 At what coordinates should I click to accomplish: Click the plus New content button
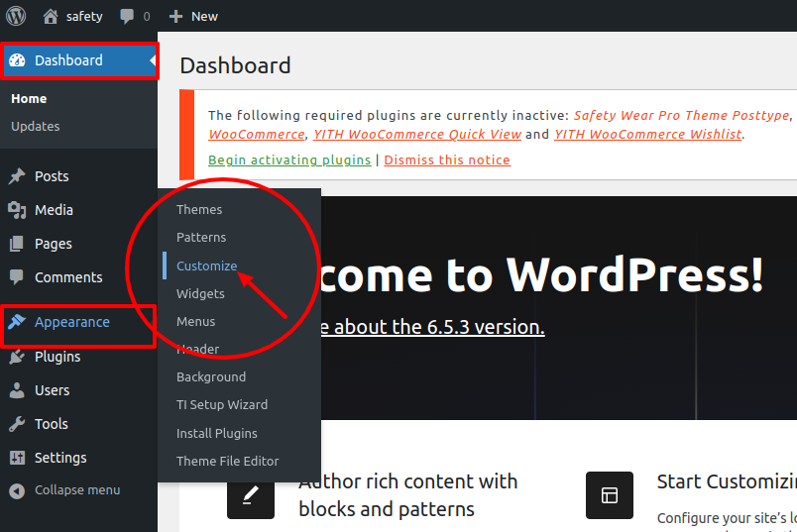[x=176, y=16]
